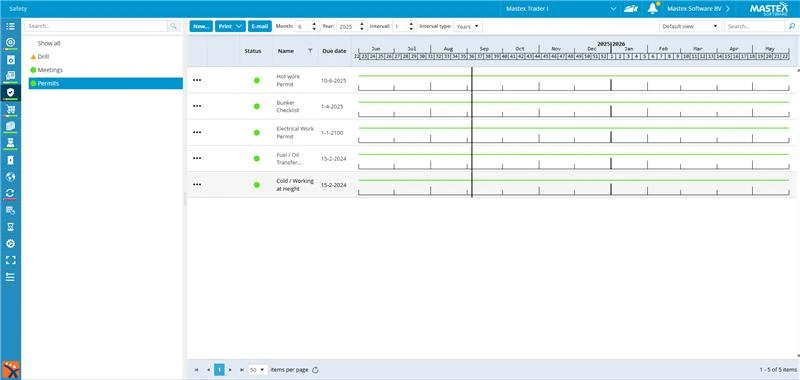
Task: Select the Drill category
Action: click(43, 57)
